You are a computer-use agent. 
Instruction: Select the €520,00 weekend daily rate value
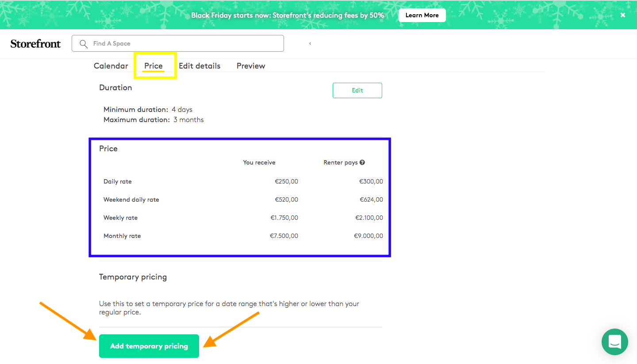pos(286,199)
